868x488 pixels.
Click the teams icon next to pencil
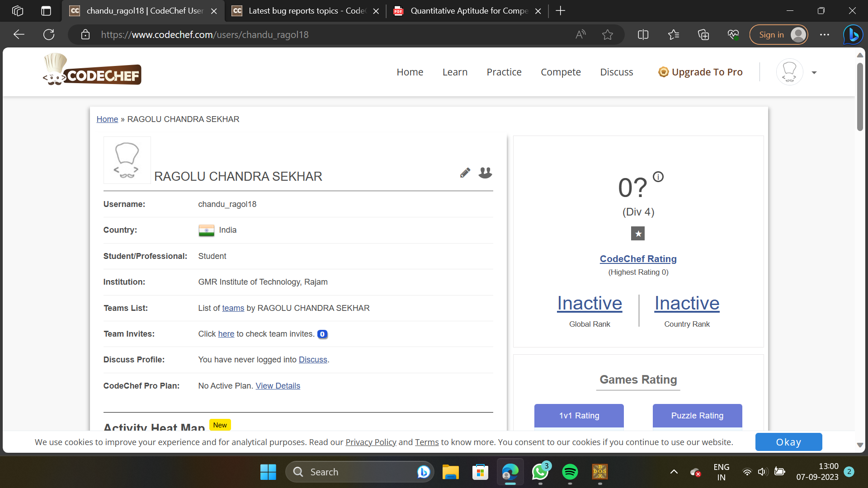(485, 173)
